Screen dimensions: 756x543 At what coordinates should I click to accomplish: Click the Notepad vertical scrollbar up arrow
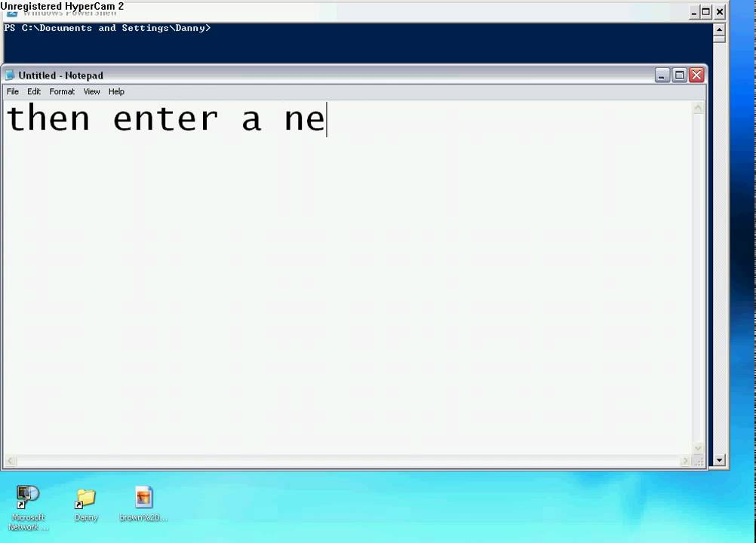[698, 108]
